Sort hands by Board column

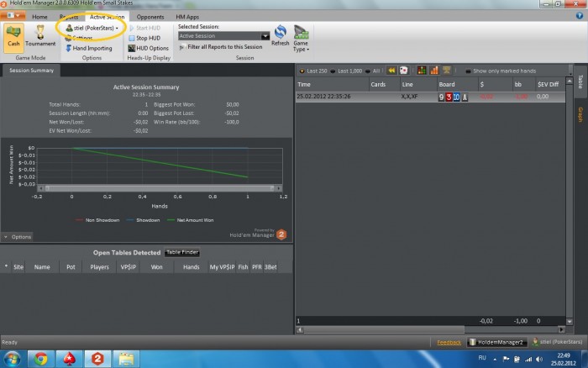[458, 84]
